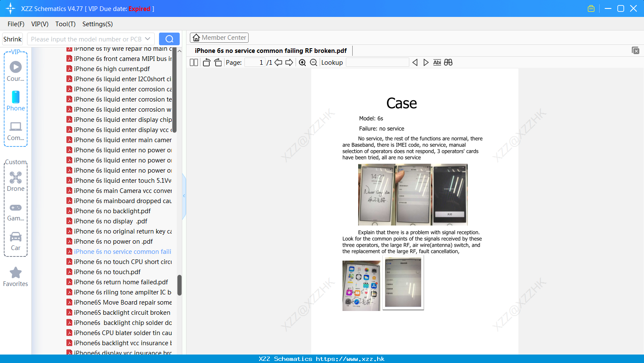Image resolution: width=644 pixels, height=363 pixels.
Task: Go to previous page arrow
Action: pyautogui.click(x=278, y=63)
